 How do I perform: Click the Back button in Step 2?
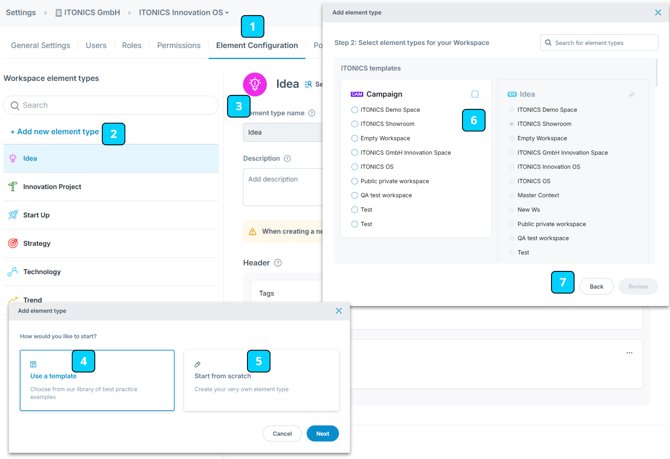(x=596, y=286)
